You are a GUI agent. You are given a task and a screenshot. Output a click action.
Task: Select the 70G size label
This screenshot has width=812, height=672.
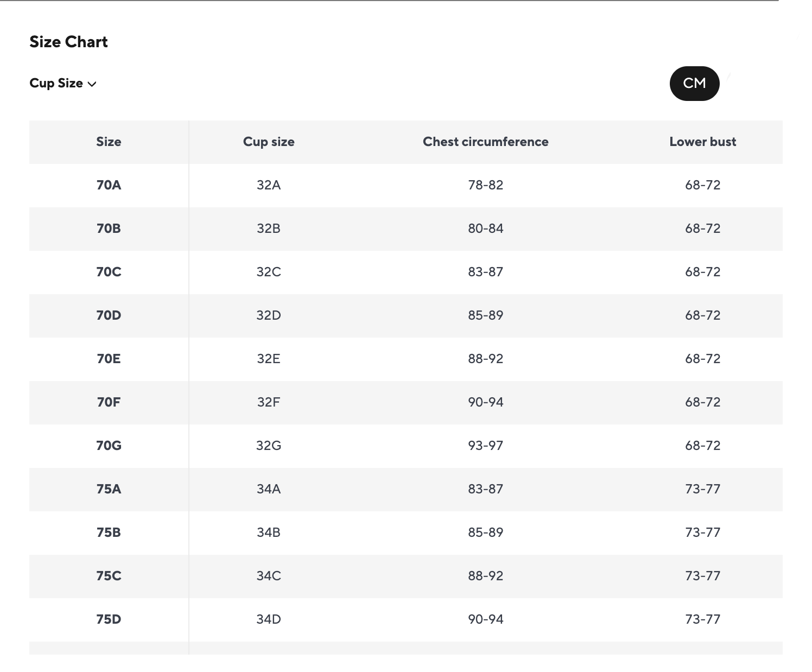tap(109, 446)
